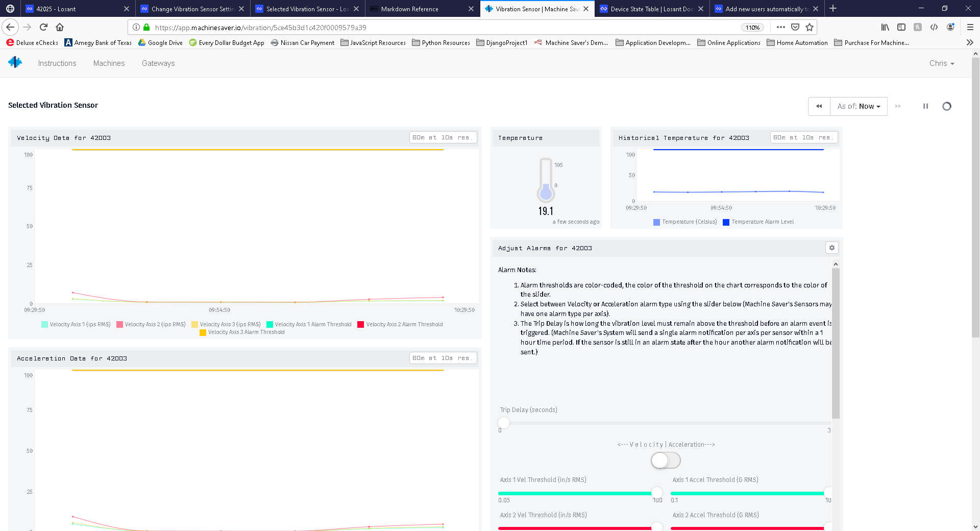The width and height of the screenshot is (980, 531).
Task: Go to browser home page
Action: 60,27
